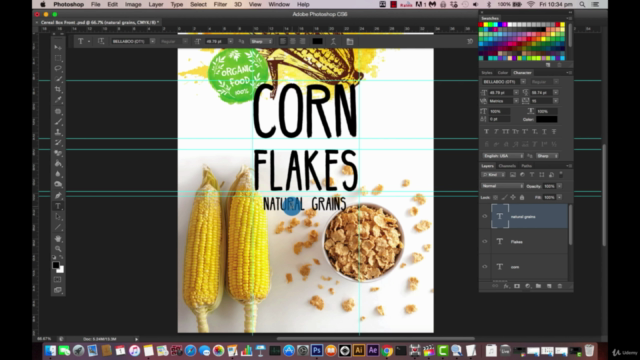Toggle layer filtering switch on or off
The width and height of the screenshot is (640, 360).
pyautogui.click(x=561, y=175)
